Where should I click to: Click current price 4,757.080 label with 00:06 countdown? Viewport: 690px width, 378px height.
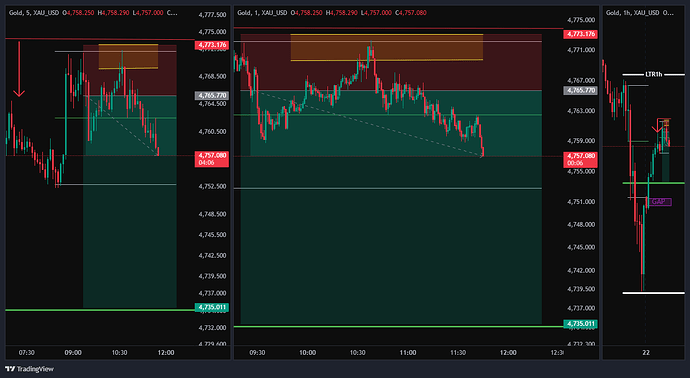click(580, 159)
